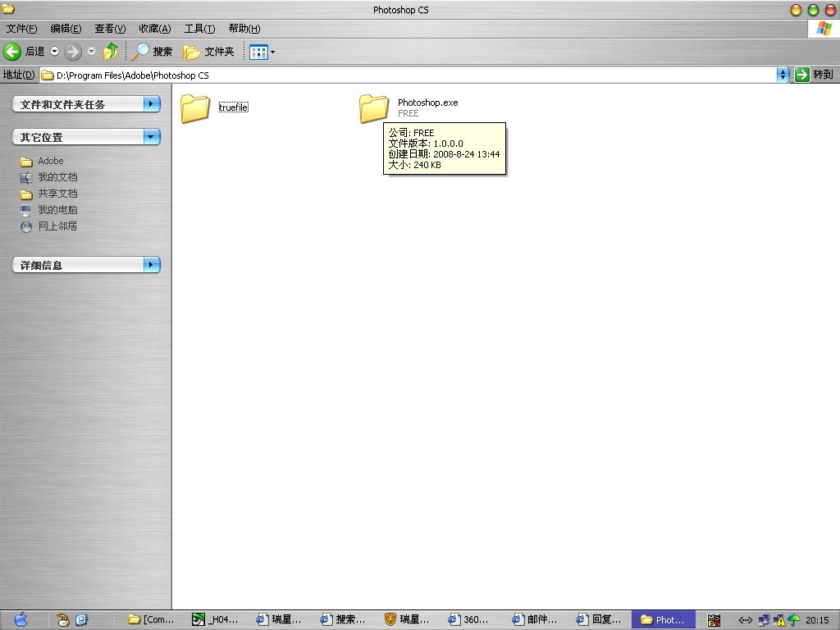Image resolution: width=840 pixels, height=630 pixels.
Task: Open the Views icon in toolbar
Action: pyautogui.click(x=258, y=52)
